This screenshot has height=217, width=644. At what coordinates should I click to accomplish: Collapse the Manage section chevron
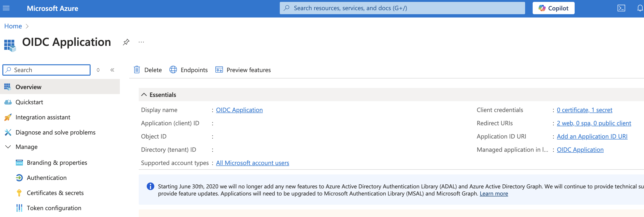click(x=8, y=147)
